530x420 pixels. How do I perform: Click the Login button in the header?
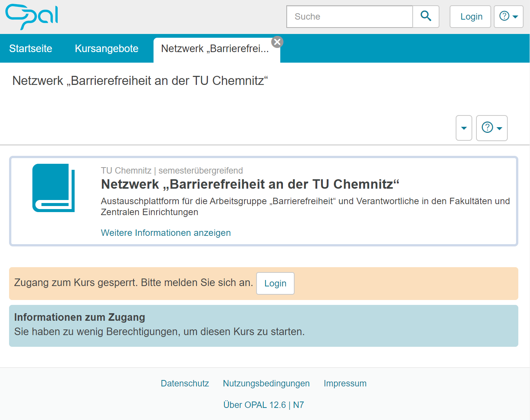pos(470,17)
